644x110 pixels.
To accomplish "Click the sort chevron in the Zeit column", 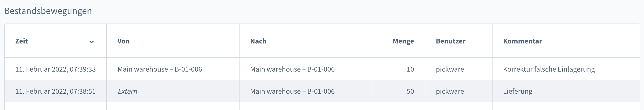I will pos(91,42).
